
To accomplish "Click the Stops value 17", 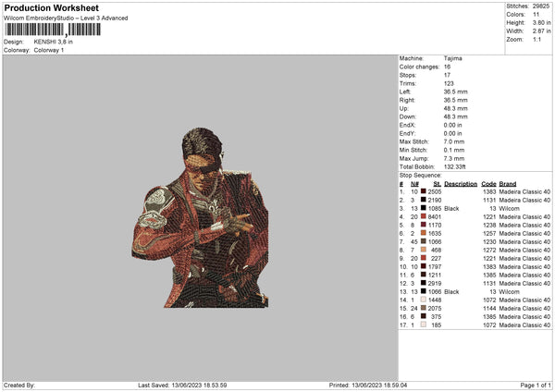I will [447, 75].
